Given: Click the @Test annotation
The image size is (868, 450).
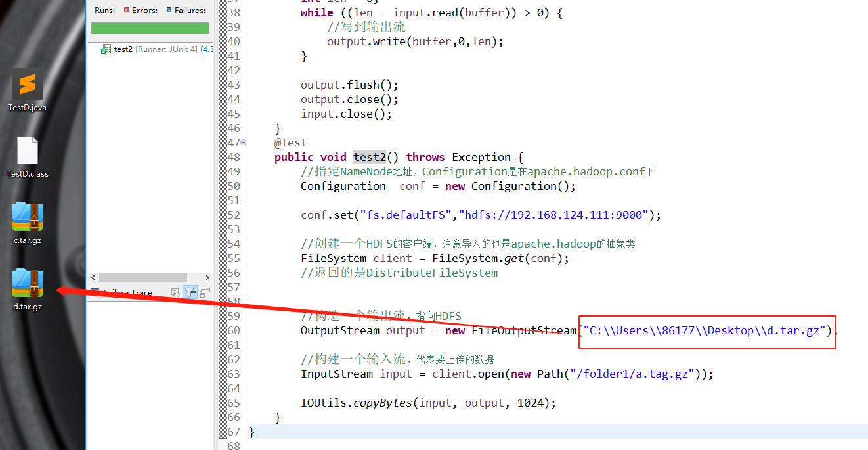Looking at the screenshot, I should [290, 143].
